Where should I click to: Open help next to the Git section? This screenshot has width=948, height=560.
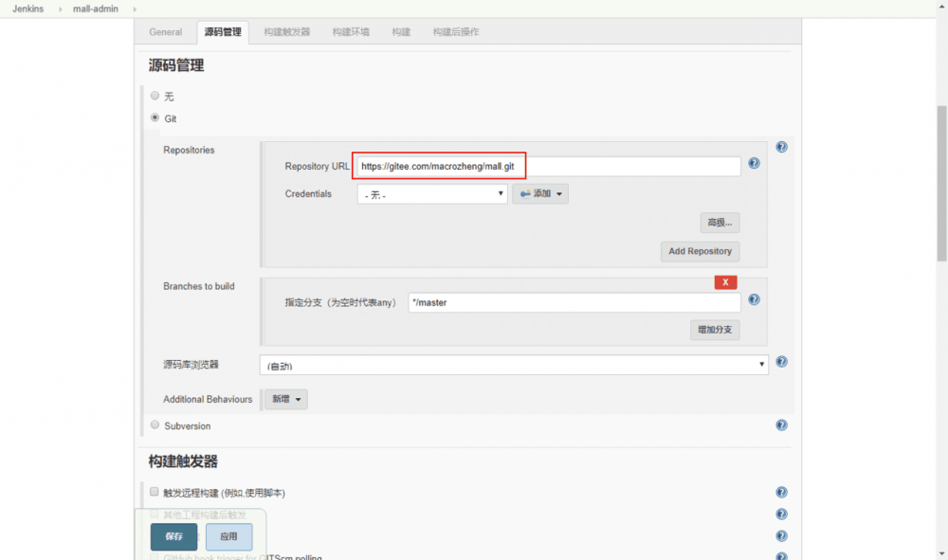click(x=781, y=147)
